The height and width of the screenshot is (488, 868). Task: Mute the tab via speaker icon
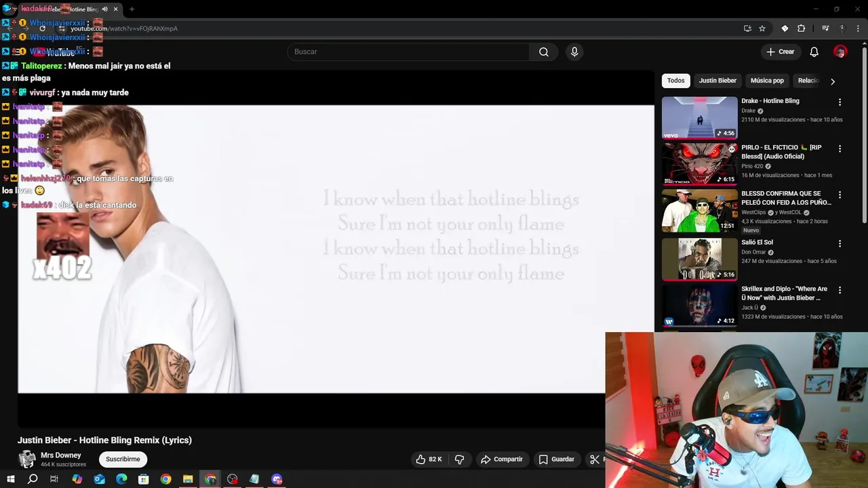pos(104,9)
